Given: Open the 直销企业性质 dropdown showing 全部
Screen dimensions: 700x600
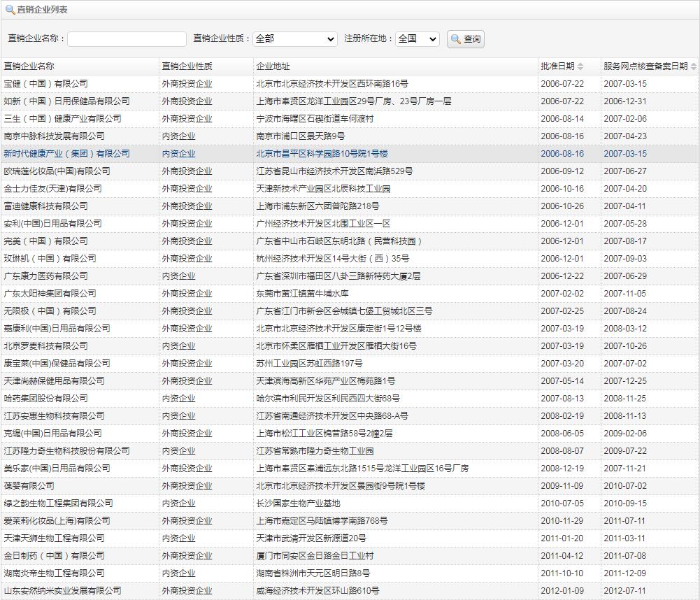Looking at the screenshot, I should click(x=294, y=39).
